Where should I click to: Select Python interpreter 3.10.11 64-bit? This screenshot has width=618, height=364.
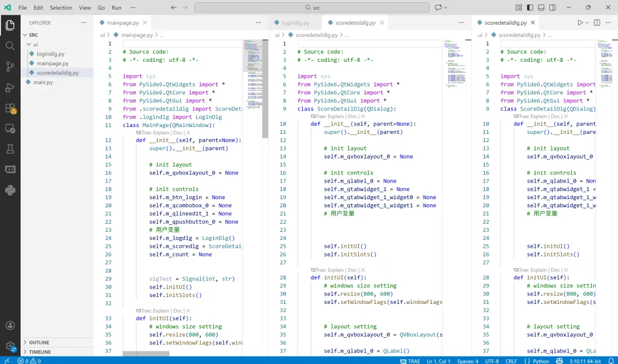[585, 361]
